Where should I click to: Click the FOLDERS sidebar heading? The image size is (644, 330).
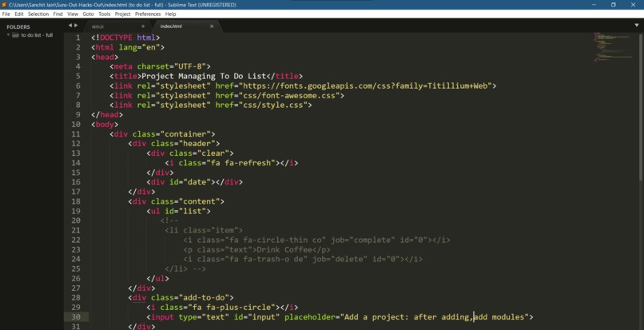(x=18, y=26)
